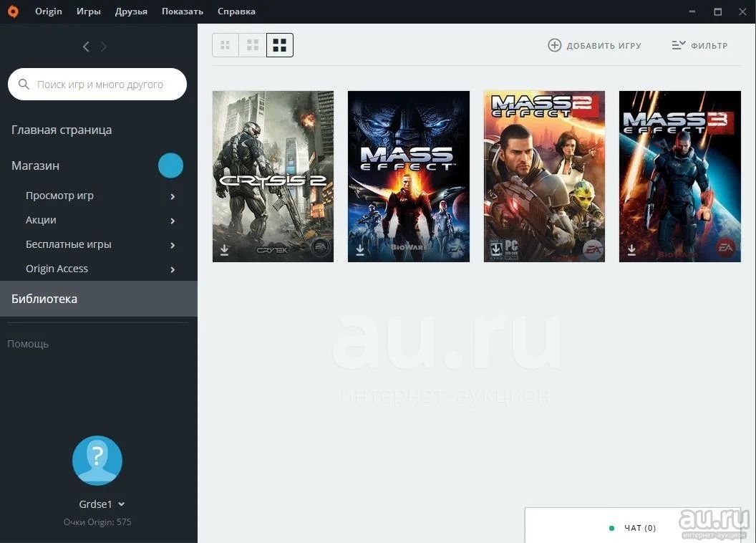
Task: Click the search magnifier icon
Action: point(24,85)
